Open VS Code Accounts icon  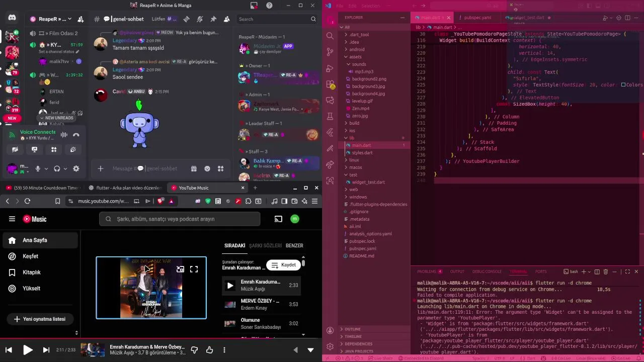330,330
